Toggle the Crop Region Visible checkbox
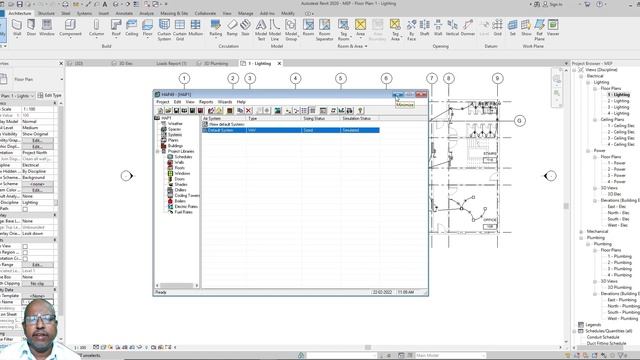The width and height of the screenshot is (640, 360). pos(25,252)
